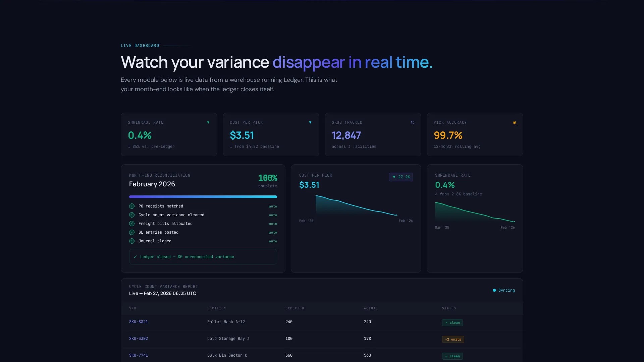This screenshot has height=362, width=644.
Task: Click the 27.2% decrease badge on cost chart
Action: pos(401,177)
